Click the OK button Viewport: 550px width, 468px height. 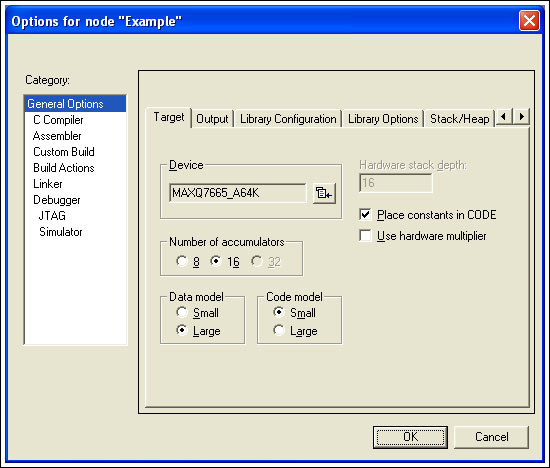tap(410, 437)
